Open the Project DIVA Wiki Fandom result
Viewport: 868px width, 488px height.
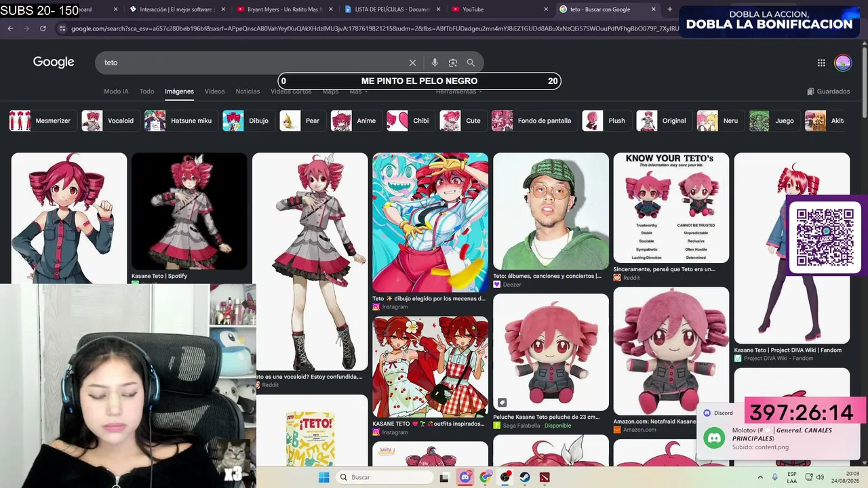[x=791, y=257]
